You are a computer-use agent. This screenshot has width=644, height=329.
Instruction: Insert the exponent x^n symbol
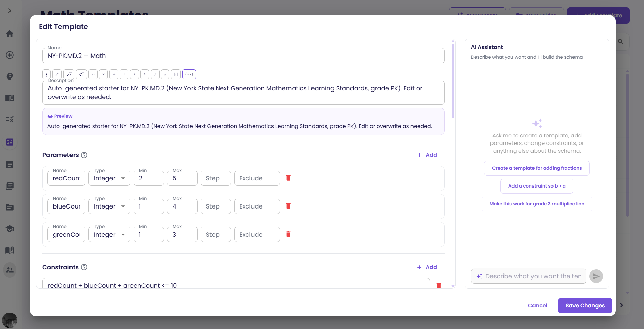[57, 74]
